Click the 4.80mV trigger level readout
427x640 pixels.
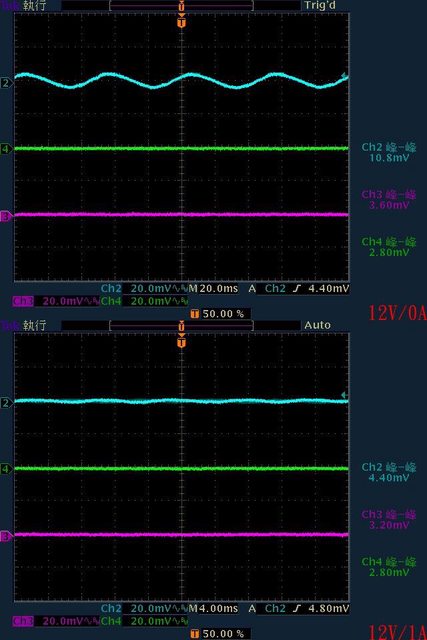coord(329,609)
